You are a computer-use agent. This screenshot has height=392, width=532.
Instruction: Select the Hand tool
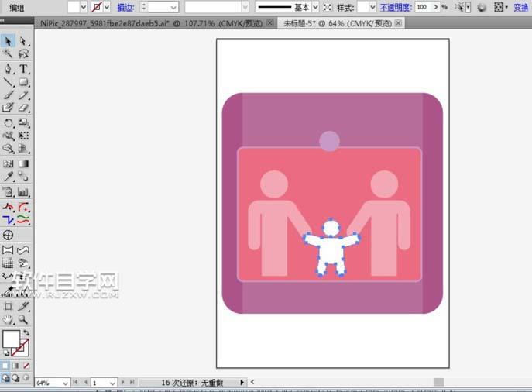[x=8, y=319]
